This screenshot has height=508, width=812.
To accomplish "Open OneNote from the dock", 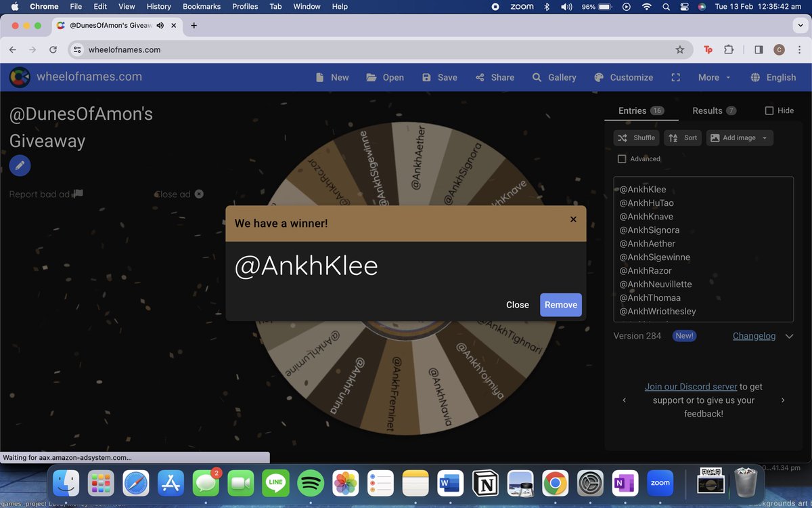I will pos(625,483).
